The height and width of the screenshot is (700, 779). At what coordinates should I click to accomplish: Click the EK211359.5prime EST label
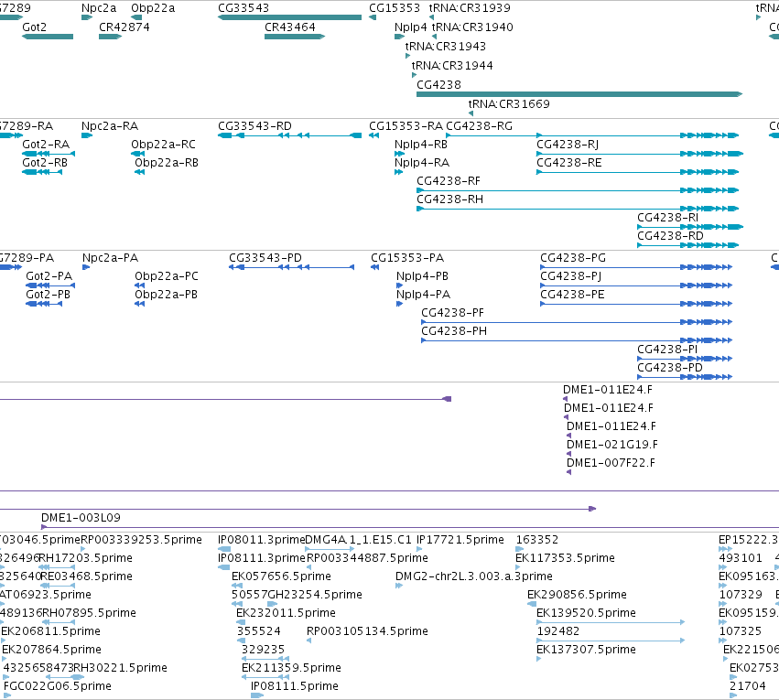[x=292, y=668]
